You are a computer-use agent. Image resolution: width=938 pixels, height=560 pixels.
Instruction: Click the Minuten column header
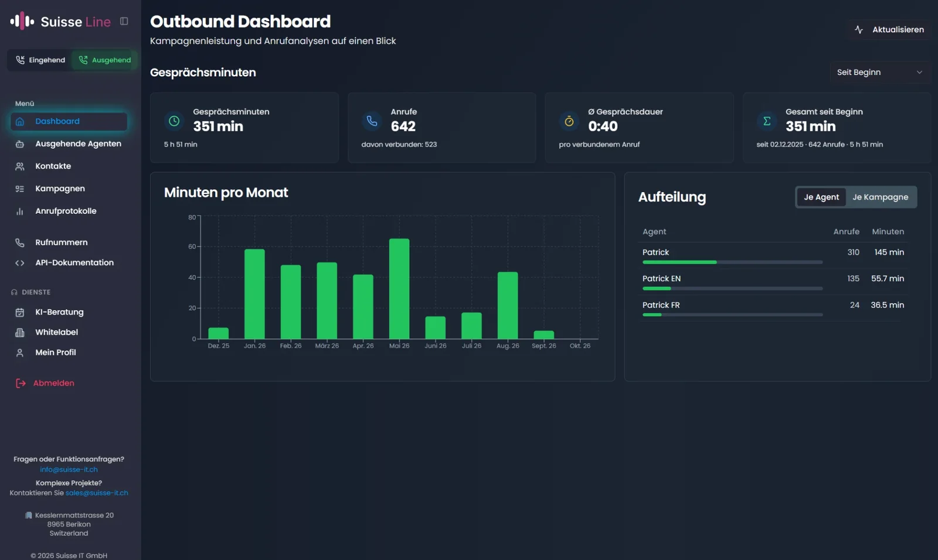(x=888, y=232)
